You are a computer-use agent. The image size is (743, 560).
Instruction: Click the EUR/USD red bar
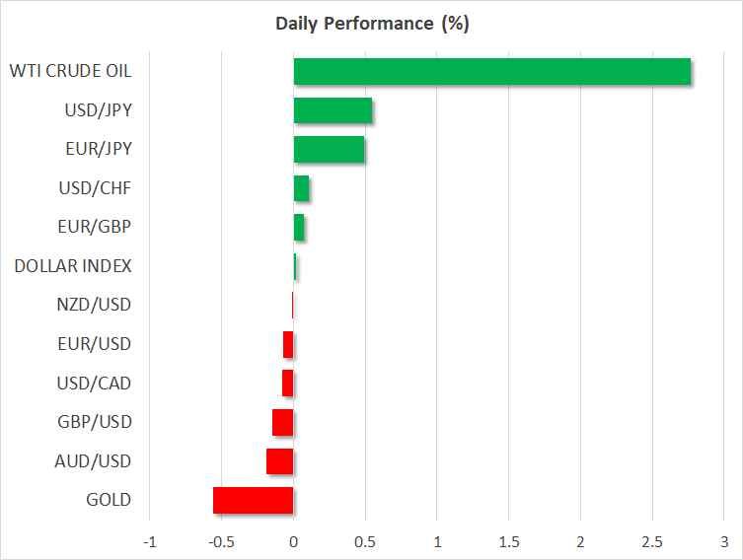click(x=288, y=344)
